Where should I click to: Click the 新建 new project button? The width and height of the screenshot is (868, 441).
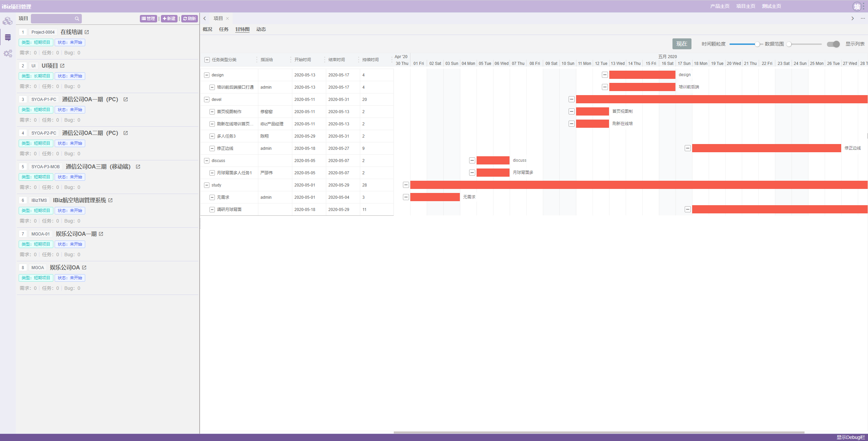coord(169,19)
